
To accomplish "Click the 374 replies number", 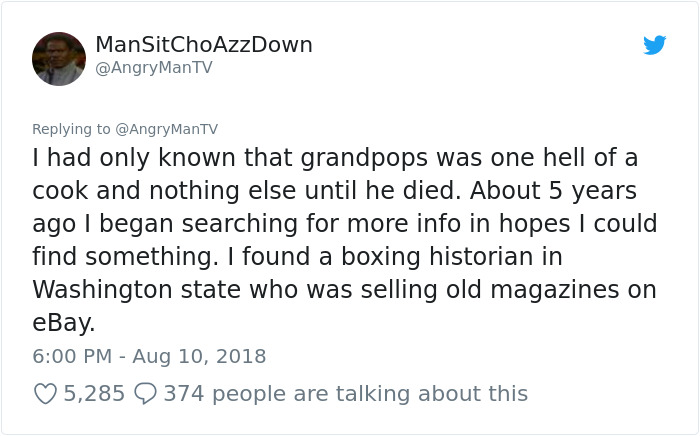I will point(183,394).
